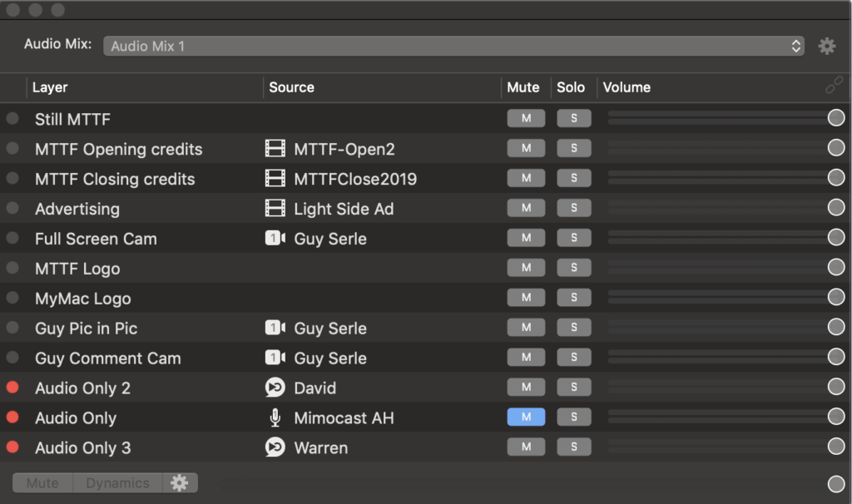
Task: Click the microphone icon next to Mimocast AH
Action: [x=275, y=418]
